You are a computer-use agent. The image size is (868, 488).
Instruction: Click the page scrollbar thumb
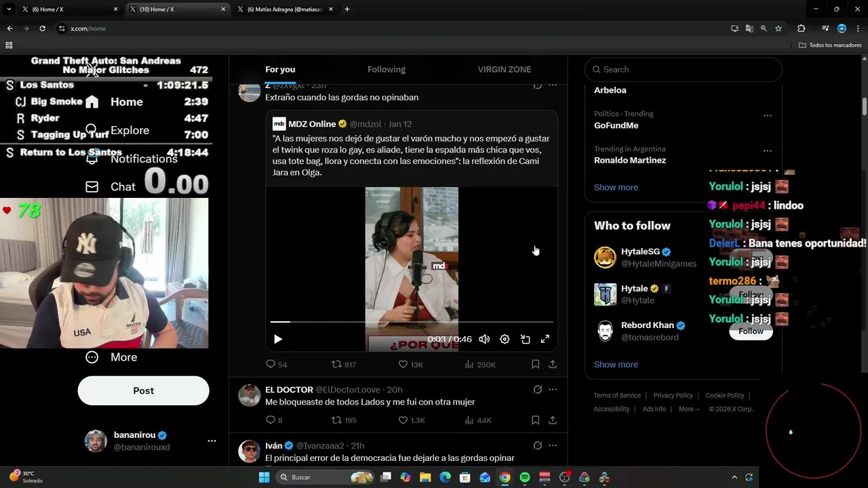click(865, 107)
